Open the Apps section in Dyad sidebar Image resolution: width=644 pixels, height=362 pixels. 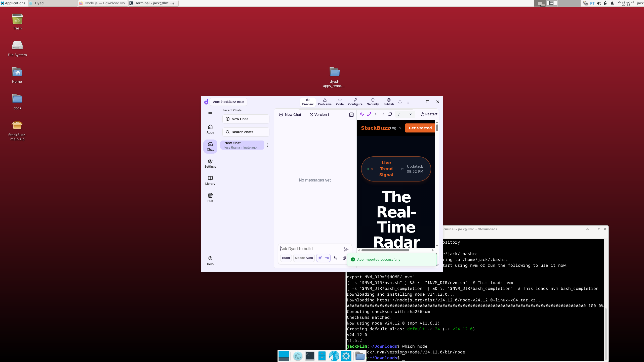(210, 129)
